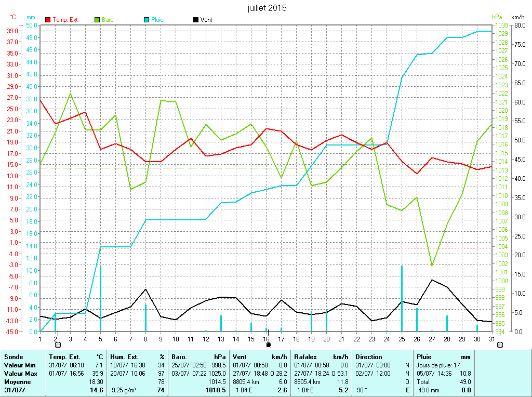Click the °C unit label above temperature axis
532x397 pixels.
(13, 17)
